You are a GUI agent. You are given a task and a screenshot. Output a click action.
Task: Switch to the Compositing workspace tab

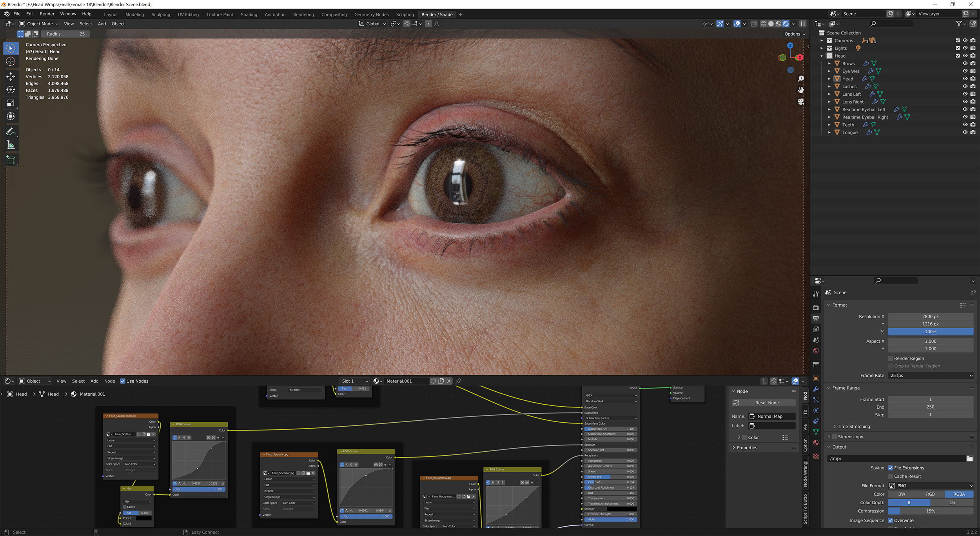tap(334, 14)
